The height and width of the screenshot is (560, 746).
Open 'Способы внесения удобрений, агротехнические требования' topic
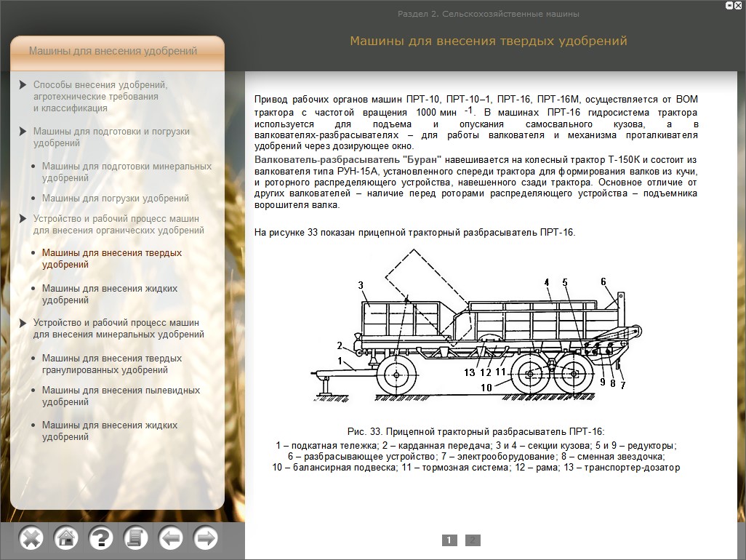click(100, 96)
